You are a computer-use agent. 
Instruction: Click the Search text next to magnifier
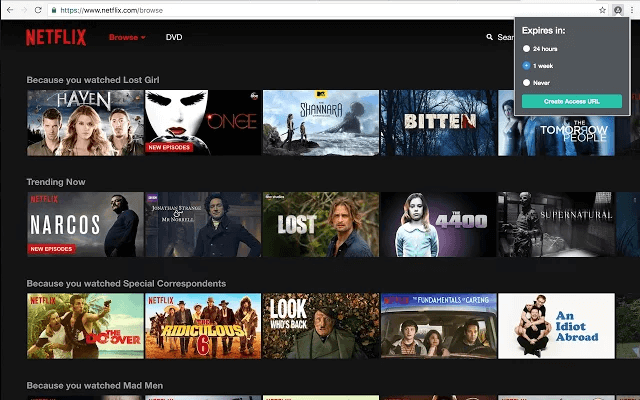505,37
